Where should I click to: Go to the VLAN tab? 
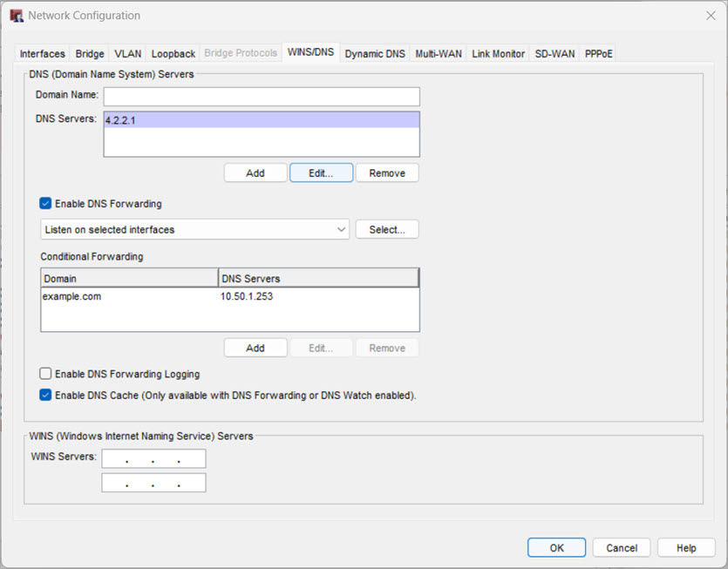coord(127,54)
